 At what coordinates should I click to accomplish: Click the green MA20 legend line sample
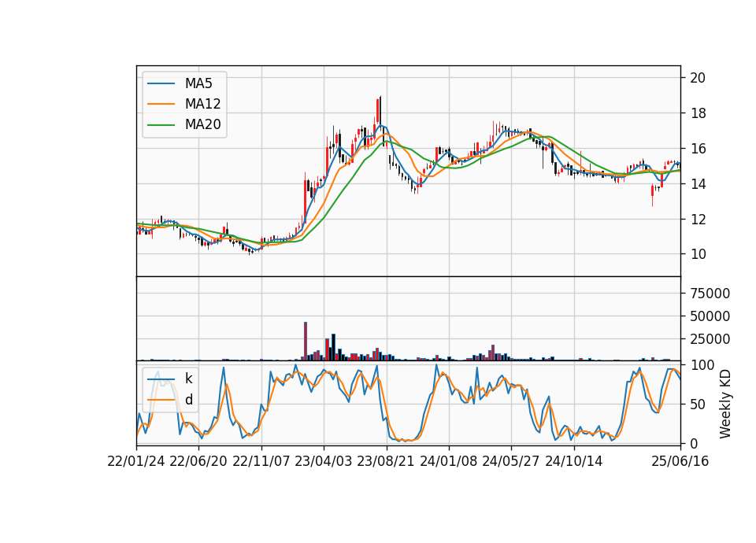161,124
